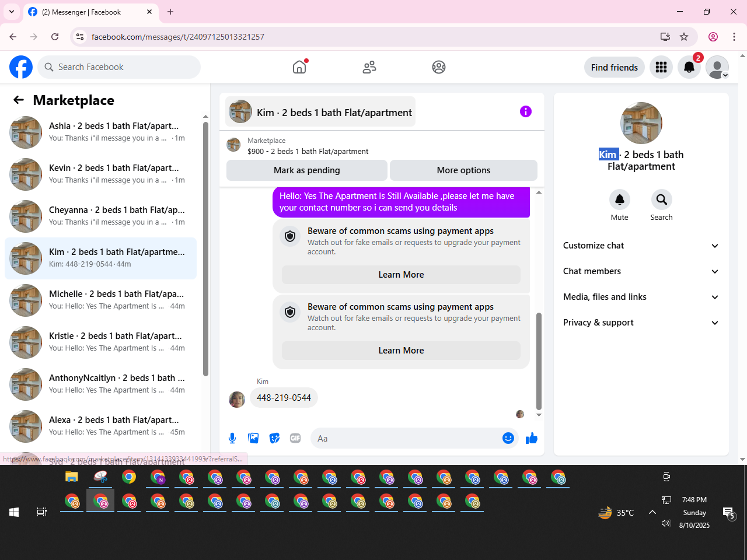Open a new browser tab
This screenshot has height=560, width=747.
pyautogui.click(x=170, y=12)
